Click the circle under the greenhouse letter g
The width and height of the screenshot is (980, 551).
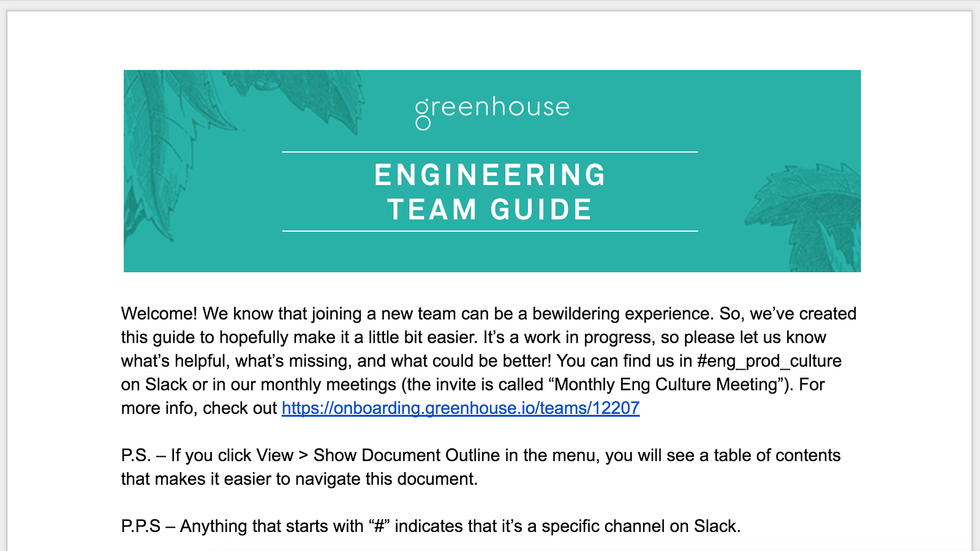coord(423,124)
